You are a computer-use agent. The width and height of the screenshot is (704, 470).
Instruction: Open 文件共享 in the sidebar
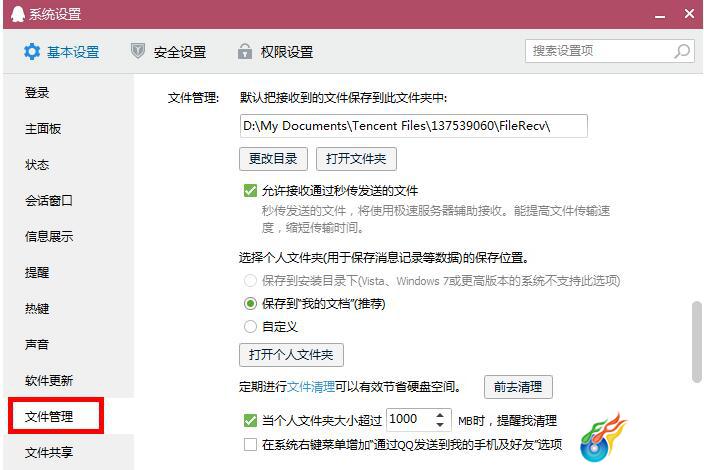coord(49,452)
